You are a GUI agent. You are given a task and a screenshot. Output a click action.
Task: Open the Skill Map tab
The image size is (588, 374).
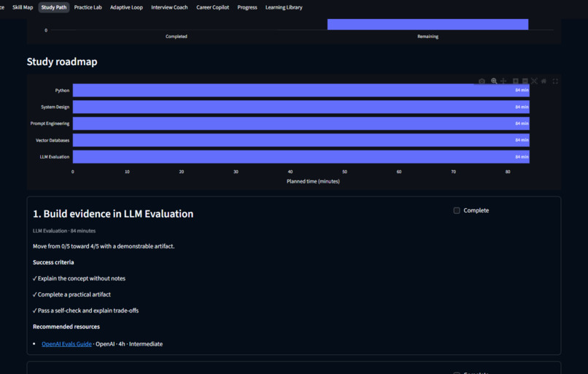click(23, 7)
